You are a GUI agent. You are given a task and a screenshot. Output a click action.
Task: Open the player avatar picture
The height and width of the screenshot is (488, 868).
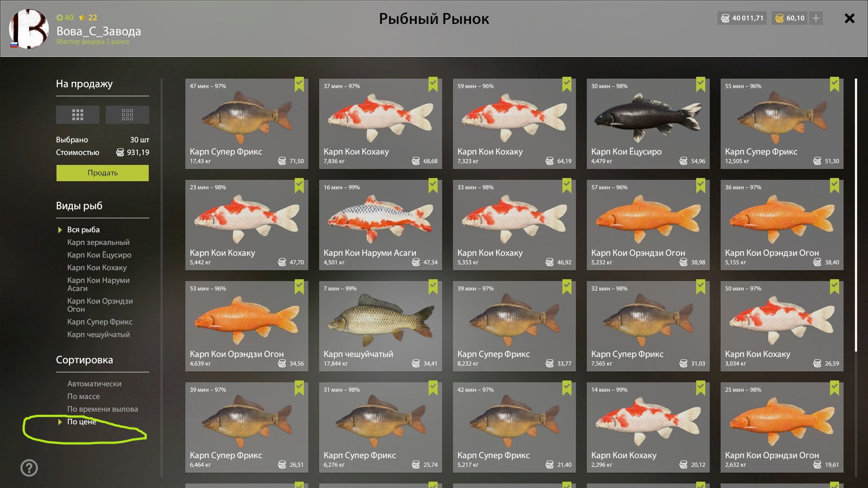(29, 29)
